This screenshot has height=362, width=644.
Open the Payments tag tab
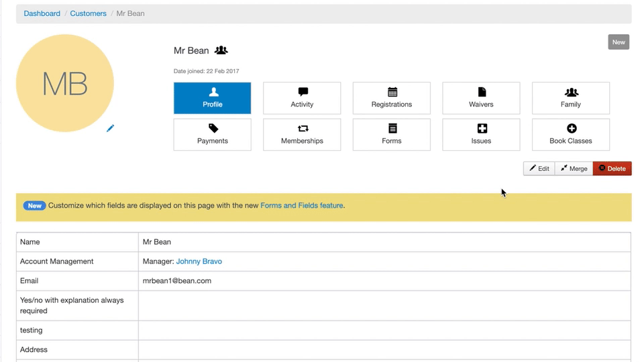pyautogui.click(x=213, y=135)
